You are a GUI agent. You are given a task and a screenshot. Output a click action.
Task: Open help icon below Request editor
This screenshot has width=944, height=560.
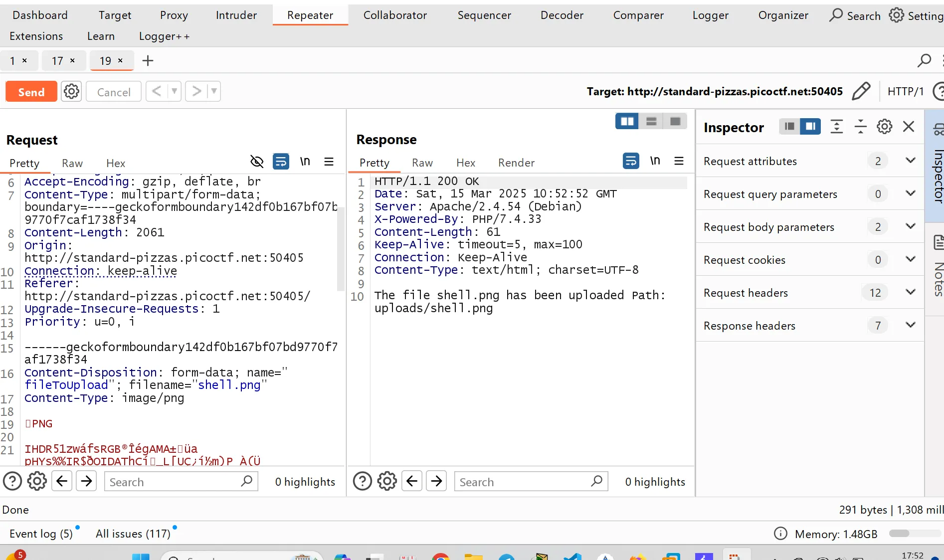[x=12, y=481]
